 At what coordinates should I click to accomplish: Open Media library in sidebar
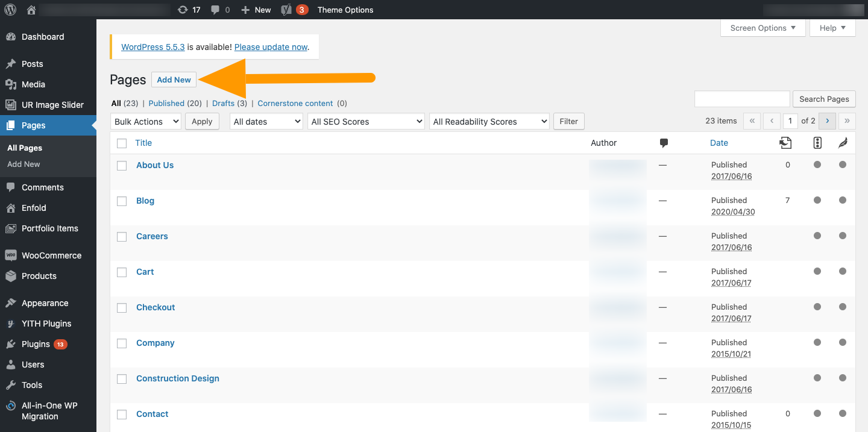(48, 84)
